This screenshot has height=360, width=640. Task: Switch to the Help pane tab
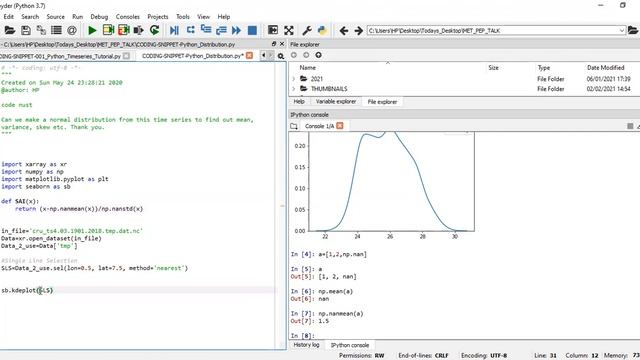299,101
